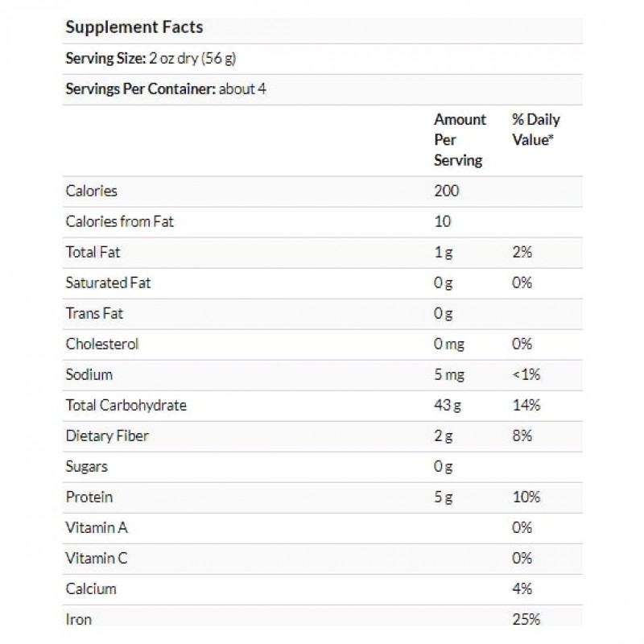Select the Total Carbohydrate label
Screen dimensions: 644x644
[126, 405]
